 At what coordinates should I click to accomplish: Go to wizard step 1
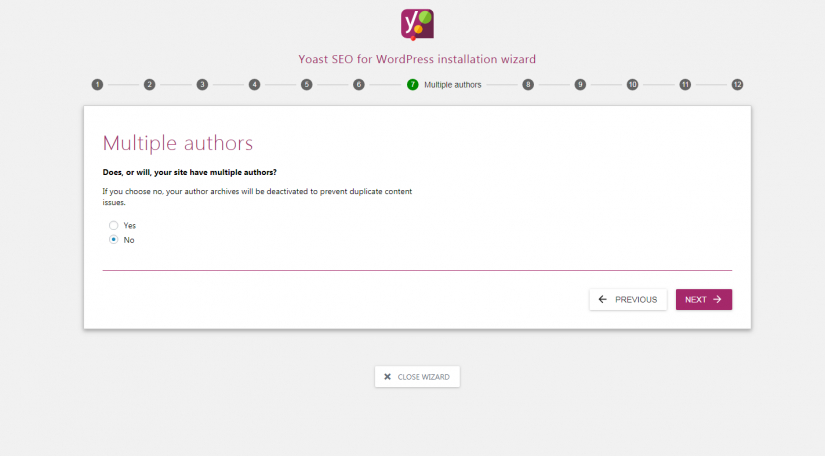97,85
